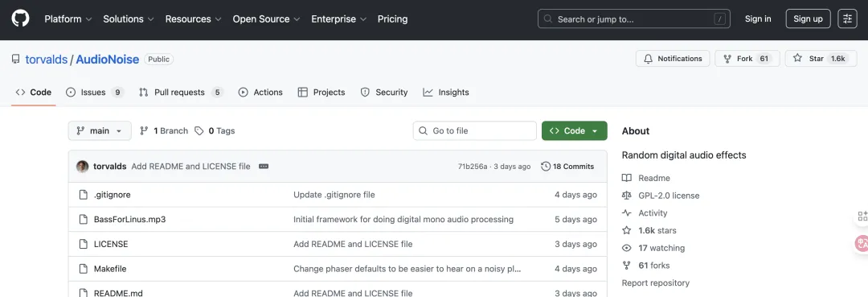This screenshot has width=868, height=297.
Task: Expand the Resources menu
Action: (x=193, y=19)
